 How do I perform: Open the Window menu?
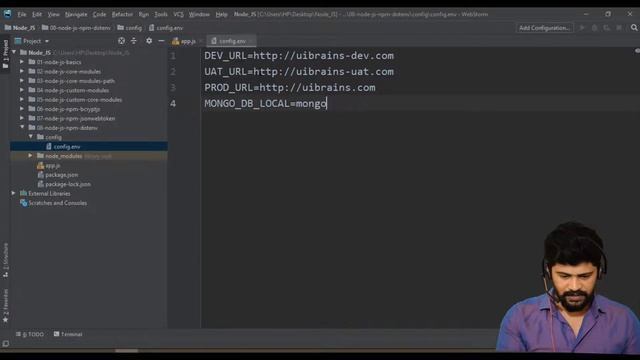pos(199,14)
